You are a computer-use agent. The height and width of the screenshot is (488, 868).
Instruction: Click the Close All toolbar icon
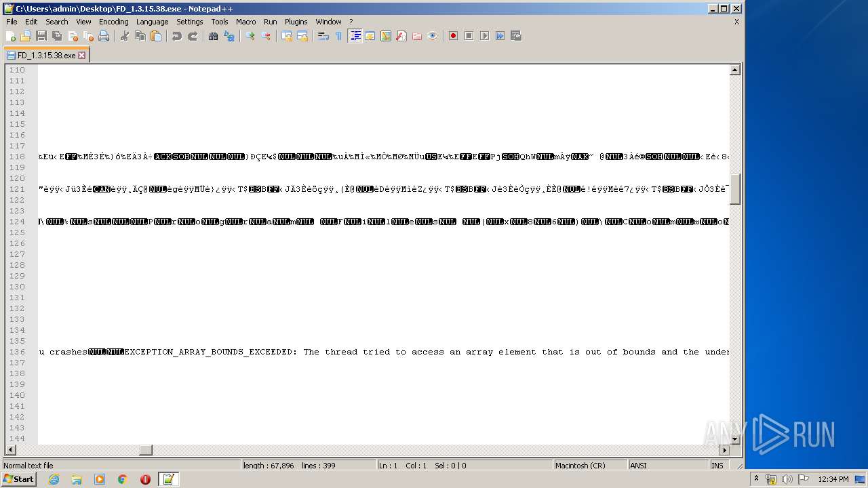tap(88, 36)
